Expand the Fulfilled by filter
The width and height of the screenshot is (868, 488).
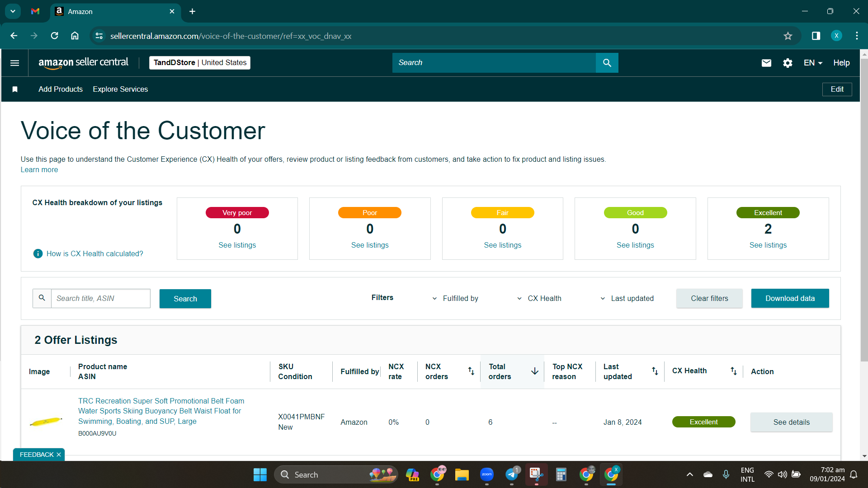pyautogui.click(x=455, y=298)
